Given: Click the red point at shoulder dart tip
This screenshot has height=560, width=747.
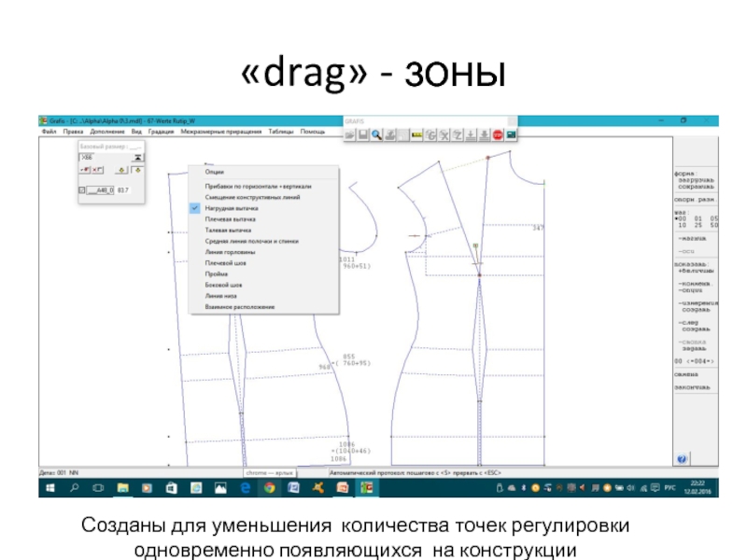Looking at the screenshot, I should click(488, 158).
